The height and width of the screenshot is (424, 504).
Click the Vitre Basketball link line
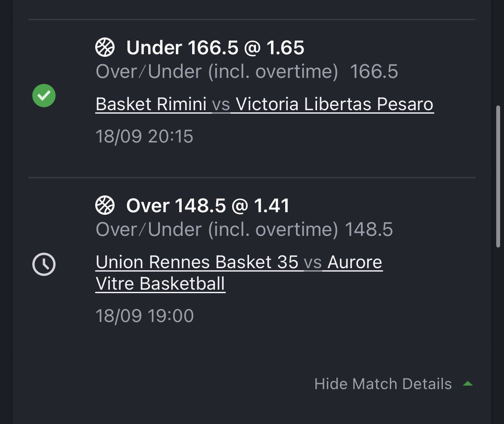160,284
